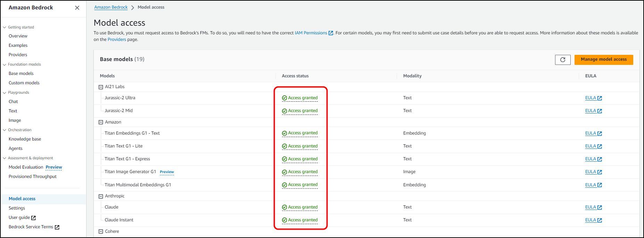Open EULA link for Jurassic-2 Mid
Screen dimensions: 644x238
[593, 111]
